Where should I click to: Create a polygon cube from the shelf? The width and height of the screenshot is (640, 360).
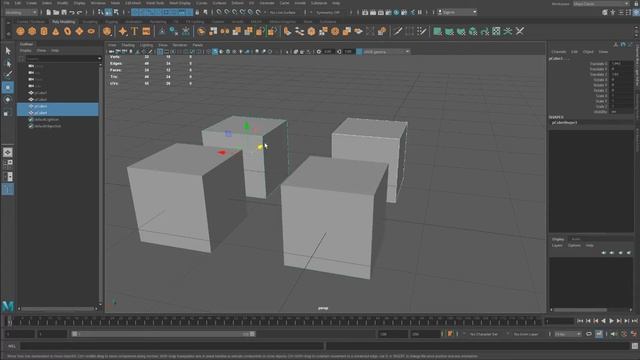tap(32, 31)
